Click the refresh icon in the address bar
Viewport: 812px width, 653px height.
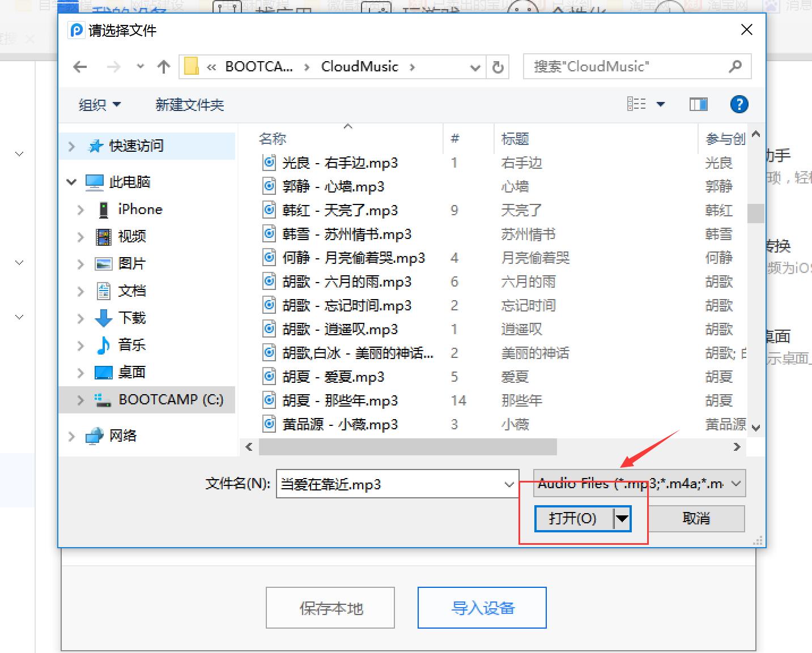498,66
